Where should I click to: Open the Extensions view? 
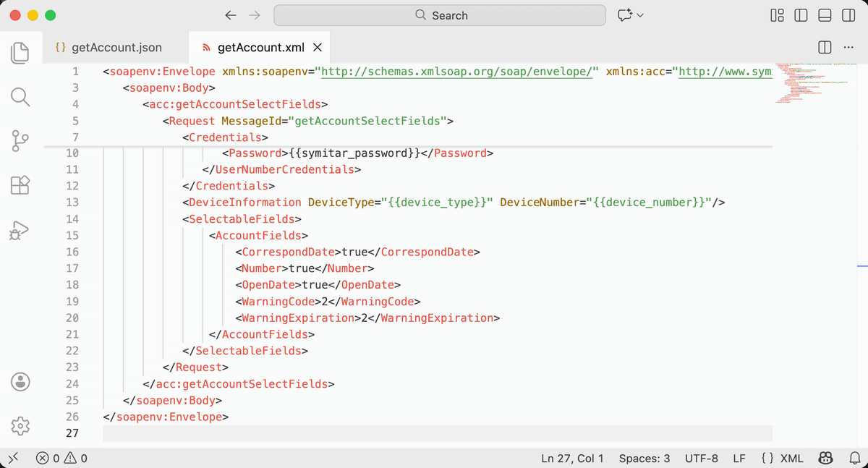(x=20, y=185)
